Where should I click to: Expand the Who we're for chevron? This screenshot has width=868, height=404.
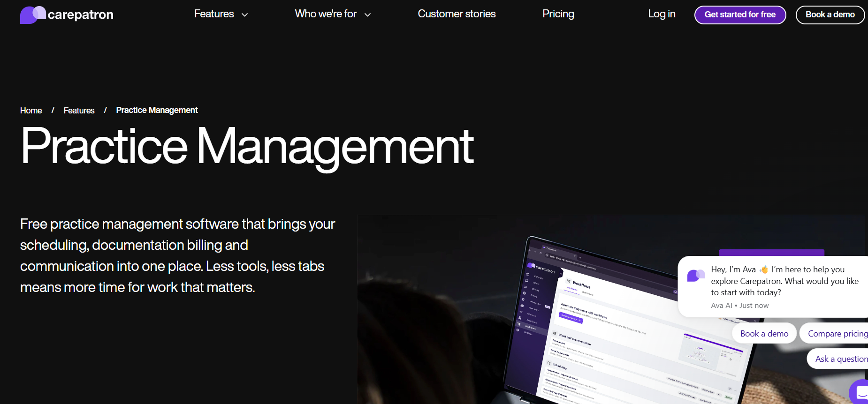pos(367,15)
